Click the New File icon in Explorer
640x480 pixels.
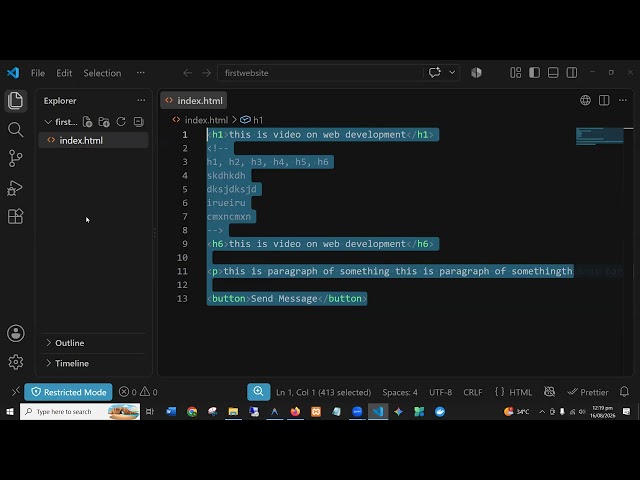(x=87, y=122)
